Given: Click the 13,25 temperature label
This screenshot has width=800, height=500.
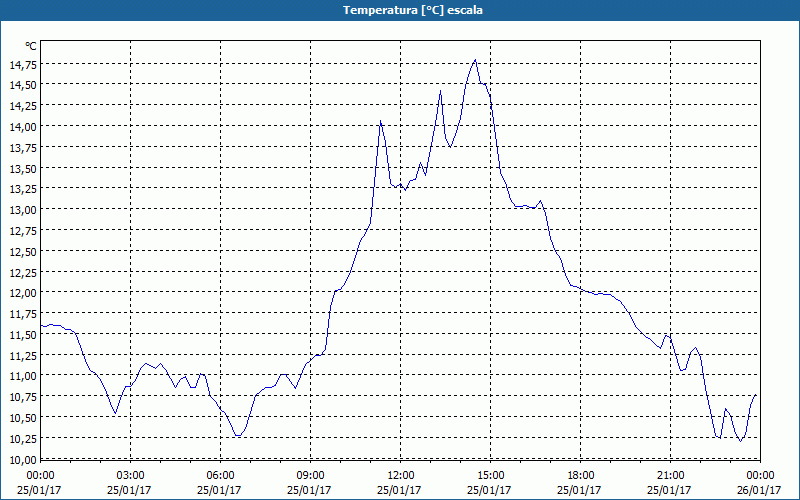Looking at the screenshot, I should pos(23,189).
